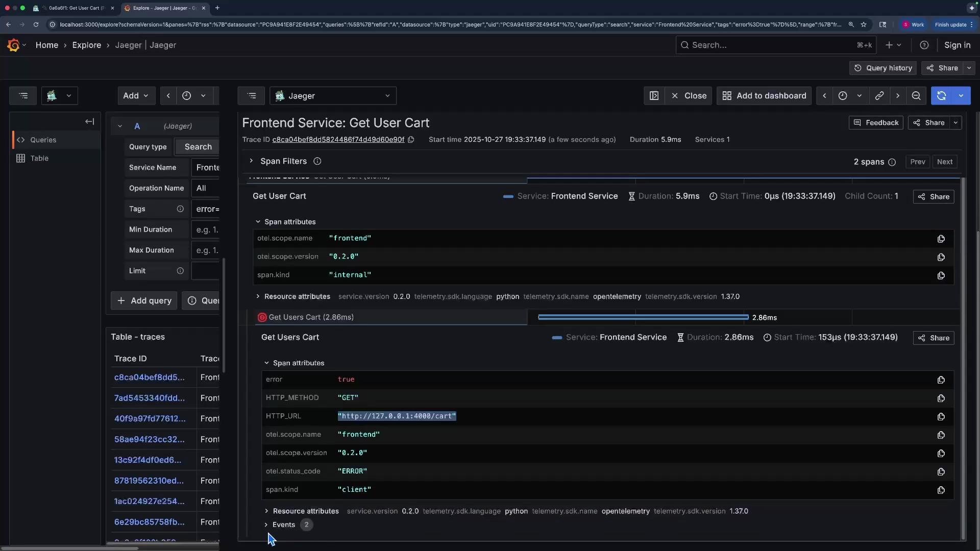This screenshot has width=980, height=551.
Task: Click the Next span button
Action: tap(944, 162)
